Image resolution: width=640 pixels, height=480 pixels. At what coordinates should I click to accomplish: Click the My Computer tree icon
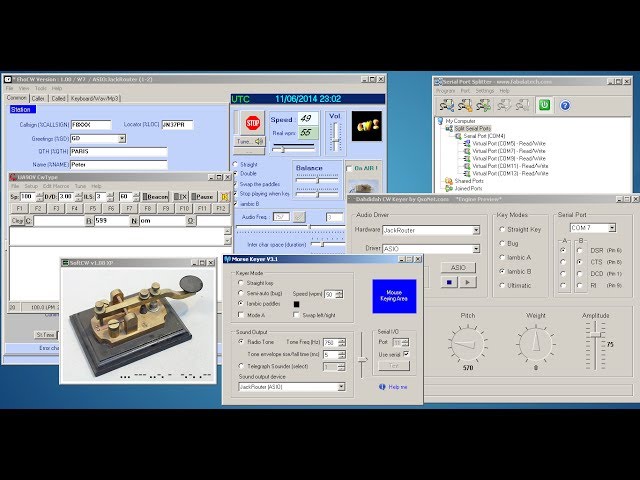coord(440,121)
